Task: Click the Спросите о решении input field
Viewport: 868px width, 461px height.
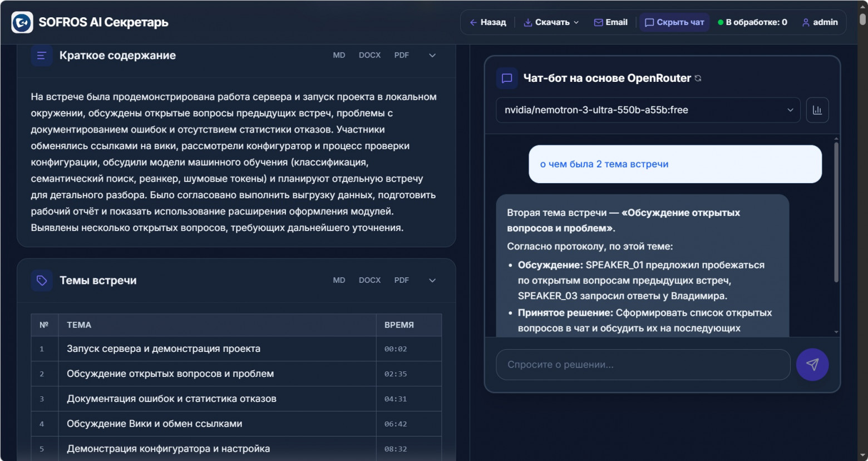Action: pos(643,365)
